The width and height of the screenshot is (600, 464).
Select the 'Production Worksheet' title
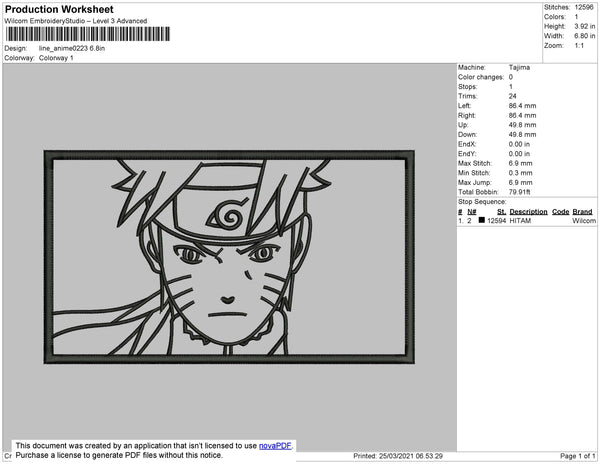pos(59,10)
